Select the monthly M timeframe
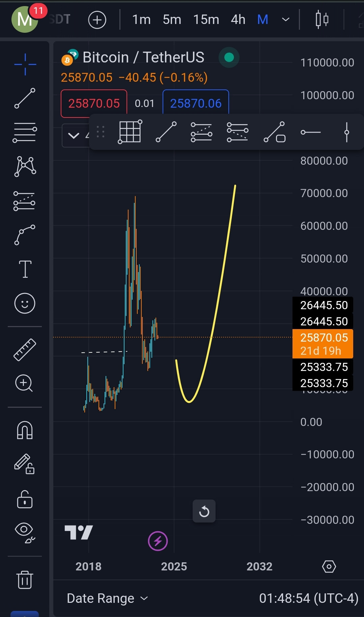 click(x=263, y=20)
